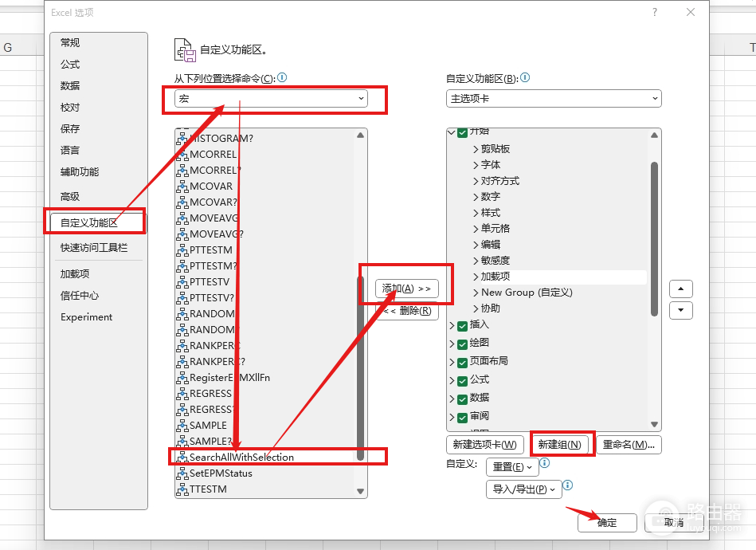
Task: Cancel with the 取消 button
Action: [x=674, y=523]
